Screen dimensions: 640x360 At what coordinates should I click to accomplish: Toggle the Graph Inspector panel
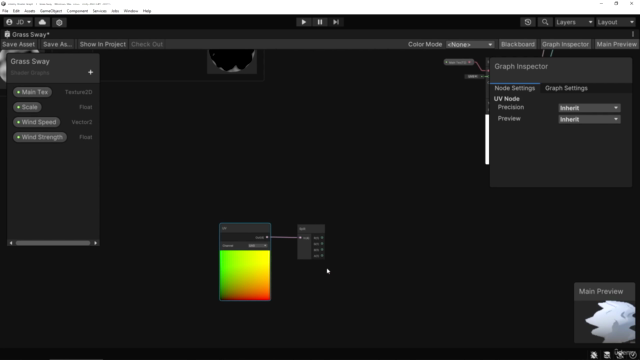click(x=565, y=44)
